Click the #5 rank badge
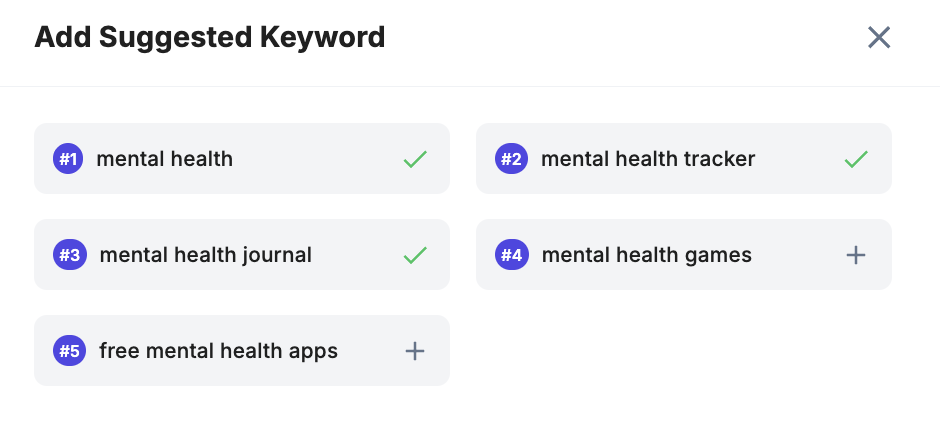 coord(68,351)
